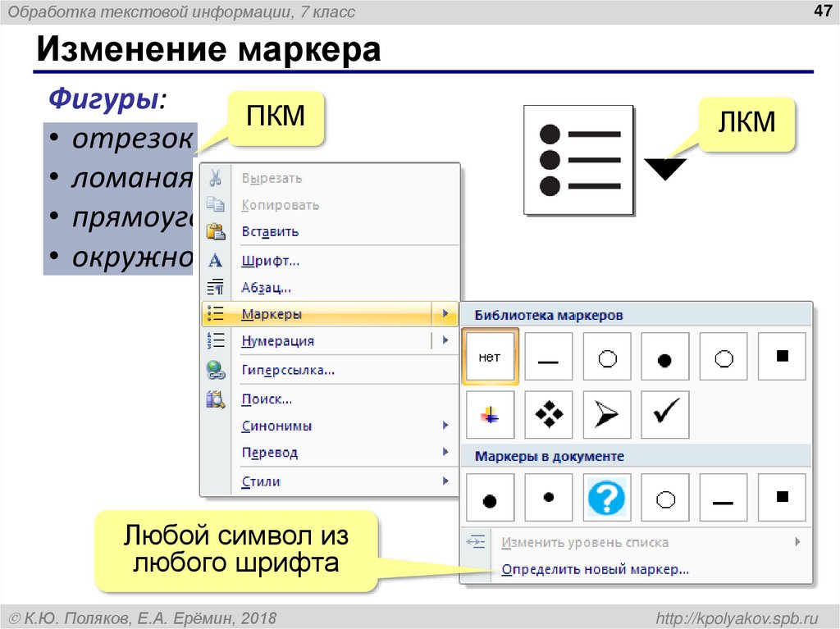Select the first hollow circle marker in the library

coord(607,356)
